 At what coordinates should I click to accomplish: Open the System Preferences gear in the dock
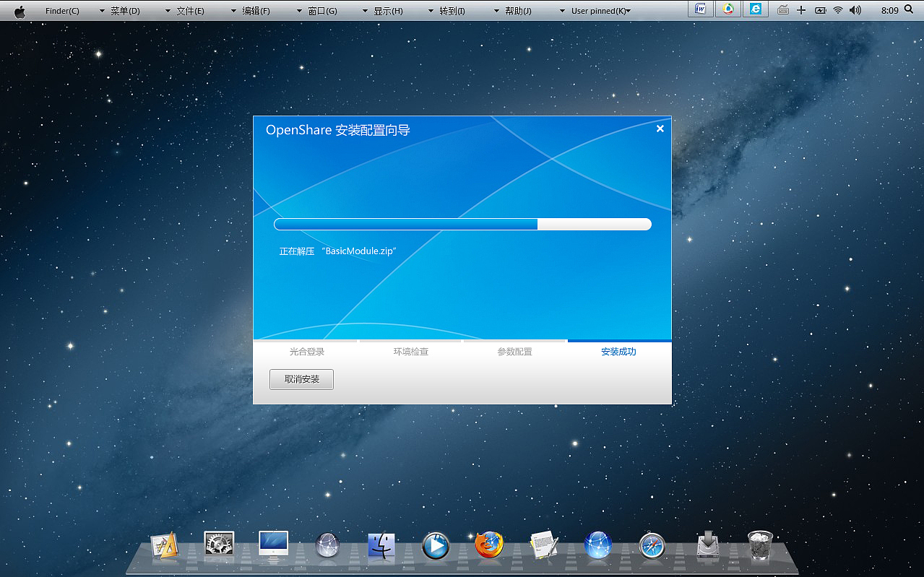click(x=219, y=543)
